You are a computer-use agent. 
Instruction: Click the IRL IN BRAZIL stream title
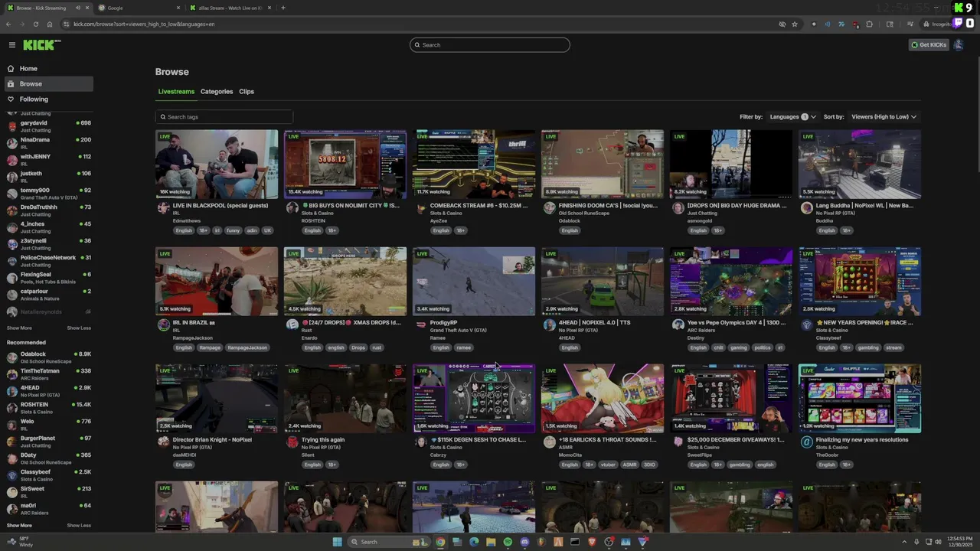(x=194, y=323)
